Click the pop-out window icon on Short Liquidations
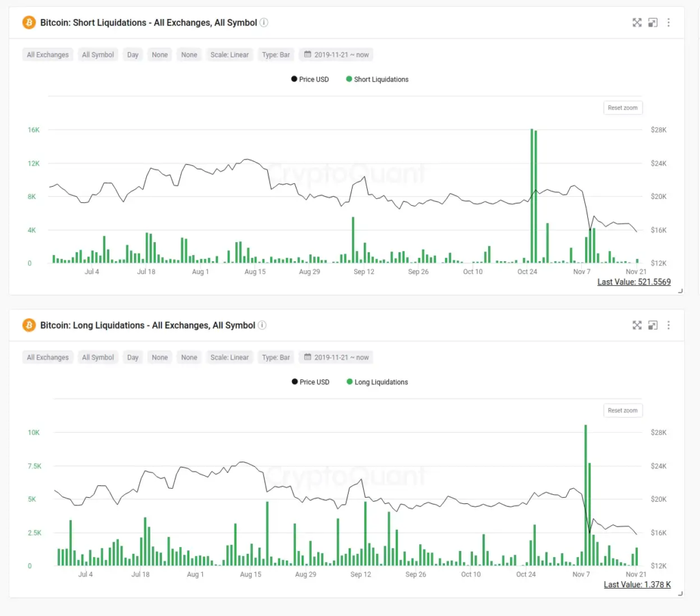The image size is (700, 616). click(653, 23)
